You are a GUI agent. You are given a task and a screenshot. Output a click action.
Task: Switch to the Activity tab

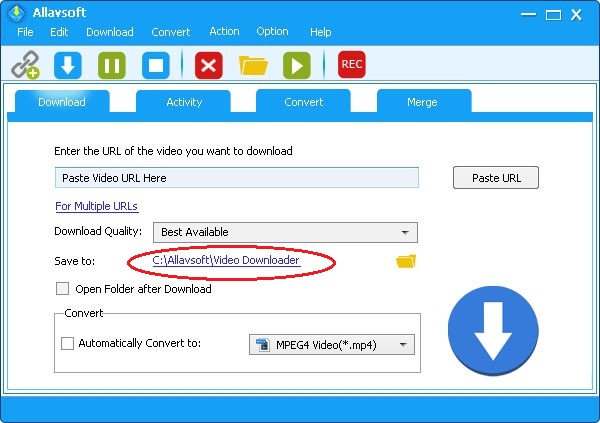pyautogui.click(x=184, y=102)
